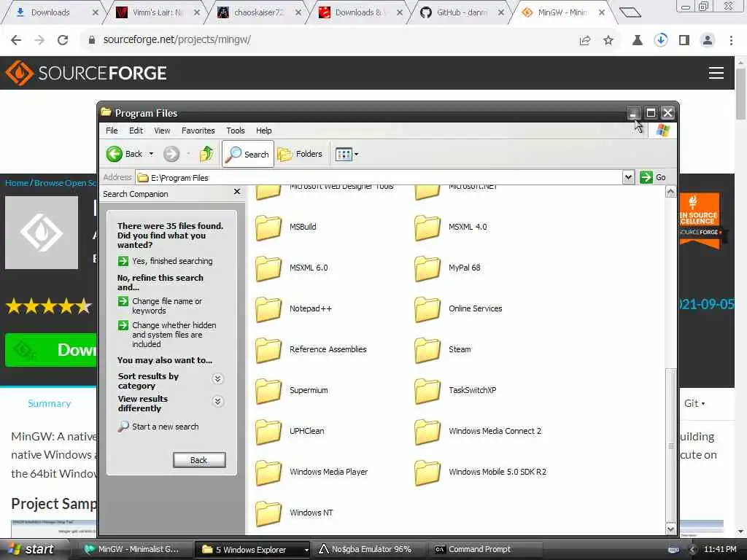Click the Forward arrow in Explorer toolbar
The width and height of the screenshot is (747, 560).
point(171,154)
